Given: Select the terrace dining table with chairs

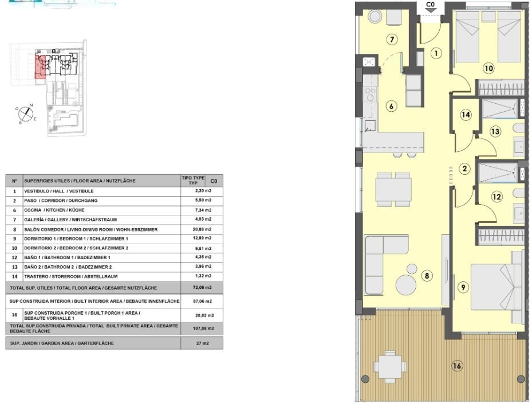Looking at the screenshot, I should tap(390, 367).
